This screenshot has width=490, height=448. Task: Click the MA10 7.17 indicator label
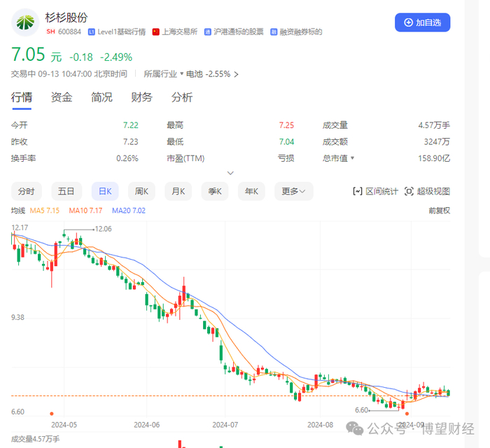pyautogui.click(x=85, y=211)
